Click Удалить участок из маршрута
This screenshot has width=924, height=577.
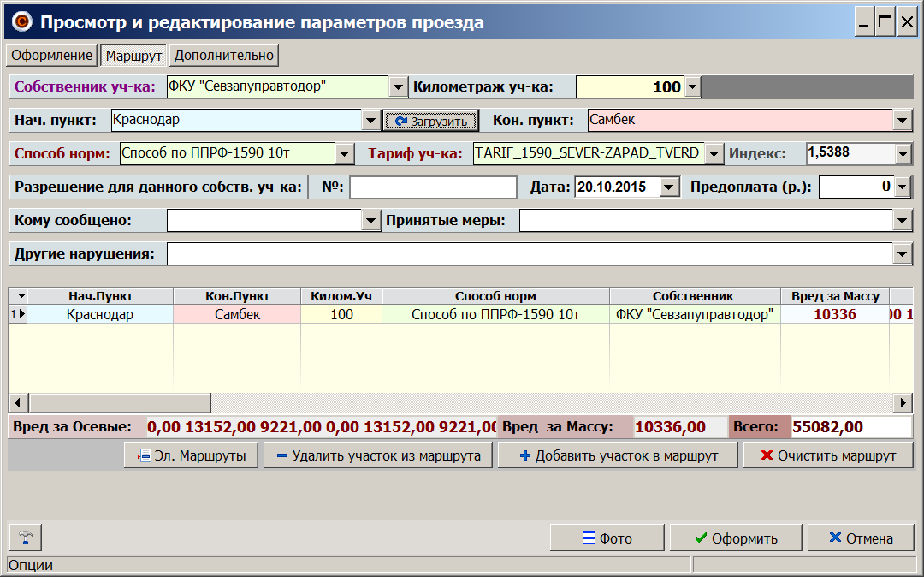coord(378,455)
